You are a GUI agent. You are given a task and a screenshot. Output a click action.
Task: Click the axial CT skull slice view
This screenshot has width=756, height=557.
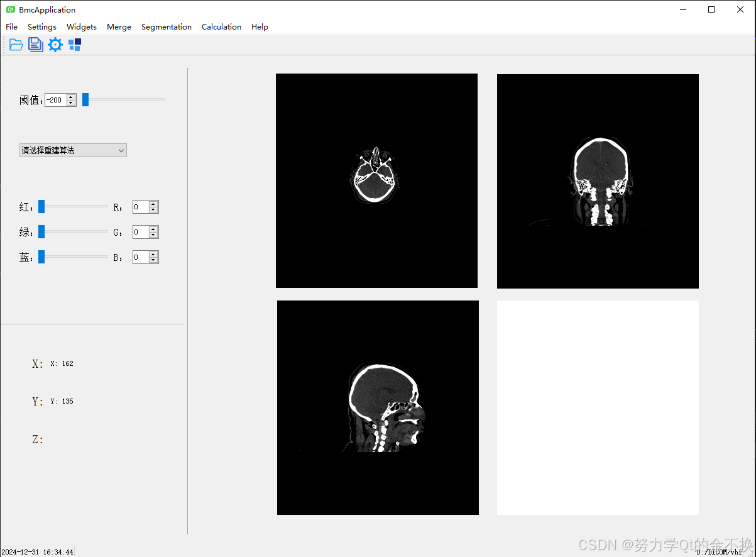376,180
